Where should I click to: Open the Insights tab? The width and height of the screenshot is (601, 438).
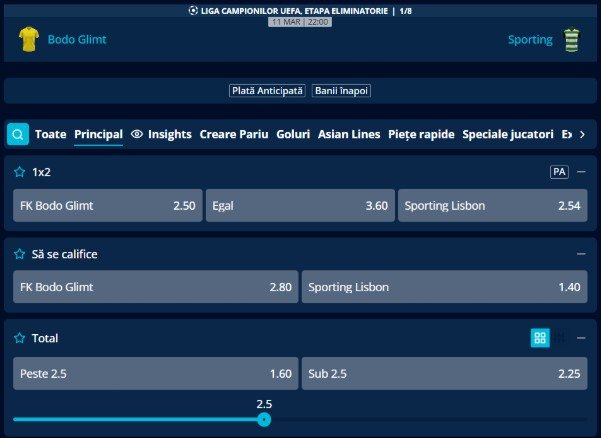pyautogui.click(x=170, y=134)
